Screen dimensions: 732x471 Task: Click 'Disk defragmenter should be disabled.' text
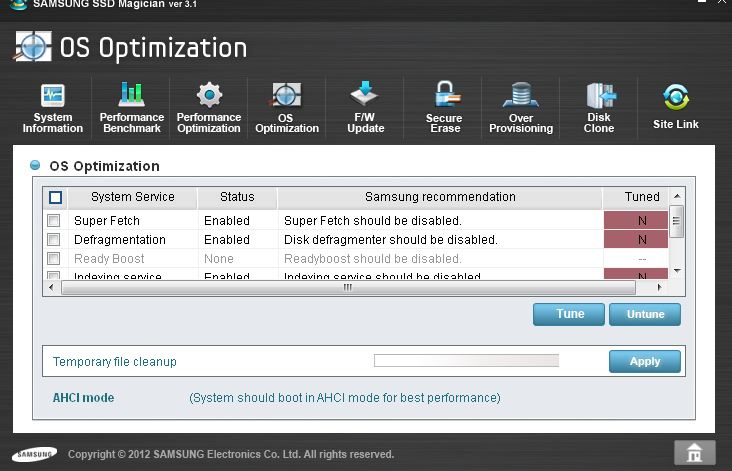point(391,240)
